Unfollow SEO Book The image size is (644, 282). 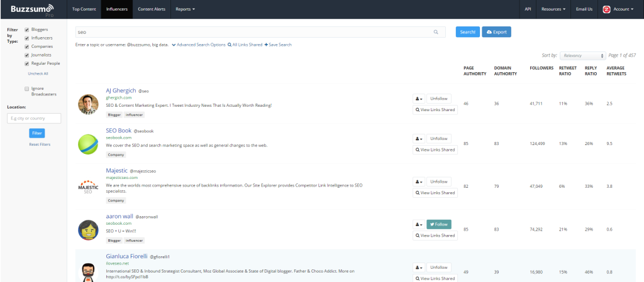tap(439, 139)
